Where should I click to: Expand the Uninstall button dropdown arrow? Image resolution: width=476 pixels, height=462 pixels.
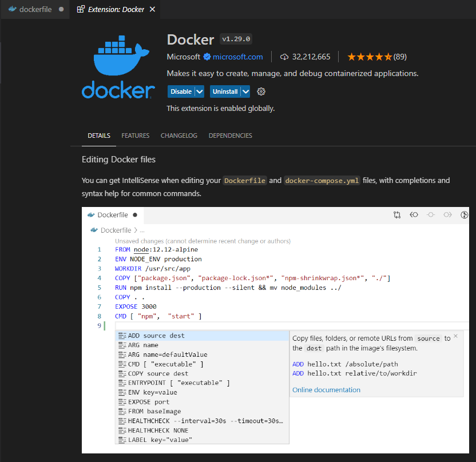[245, 91]
